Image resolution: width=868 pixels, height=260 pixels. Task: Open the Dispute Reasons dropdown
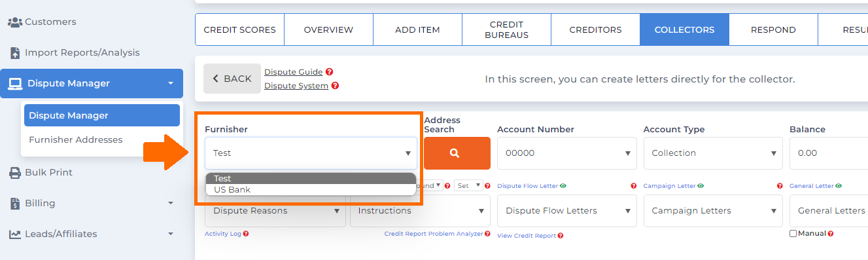tap(275, 211)
